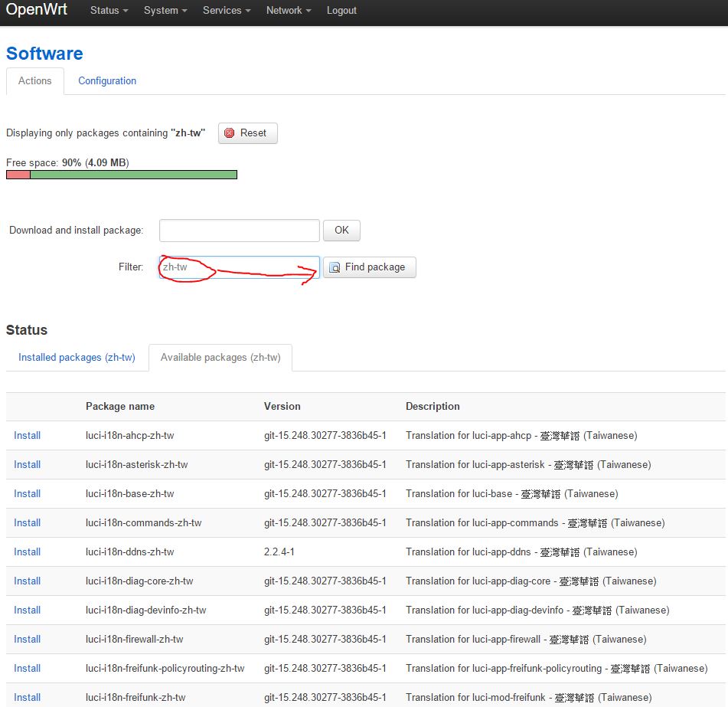Click the Version column header
The image size is (728, 707).
(282, 407)
